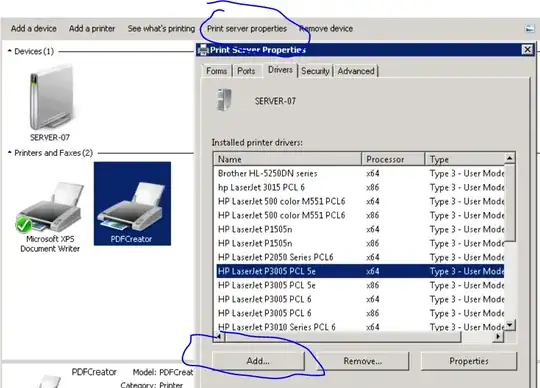540x388 pixels.
Task: Select HP LaserJet P3005 PCL 6 x86 driver
Action: point(360,313)
